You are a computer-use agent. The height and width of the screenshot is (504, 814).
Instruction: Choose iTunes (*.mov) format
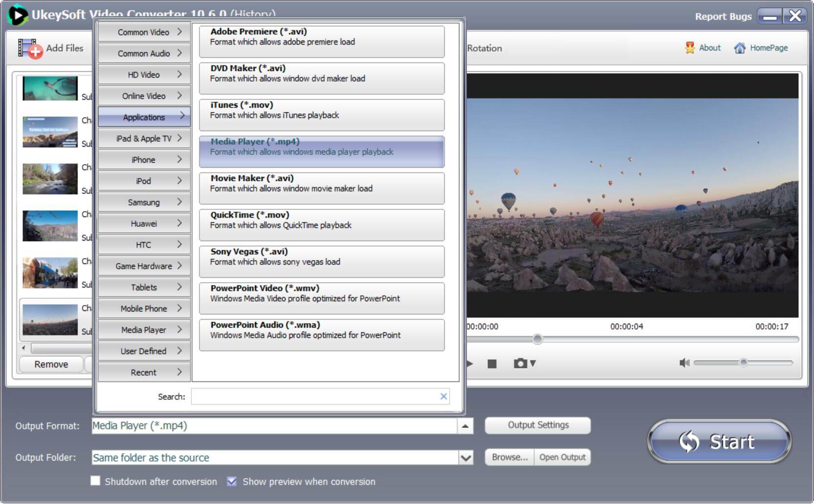[x=322, y=115]
